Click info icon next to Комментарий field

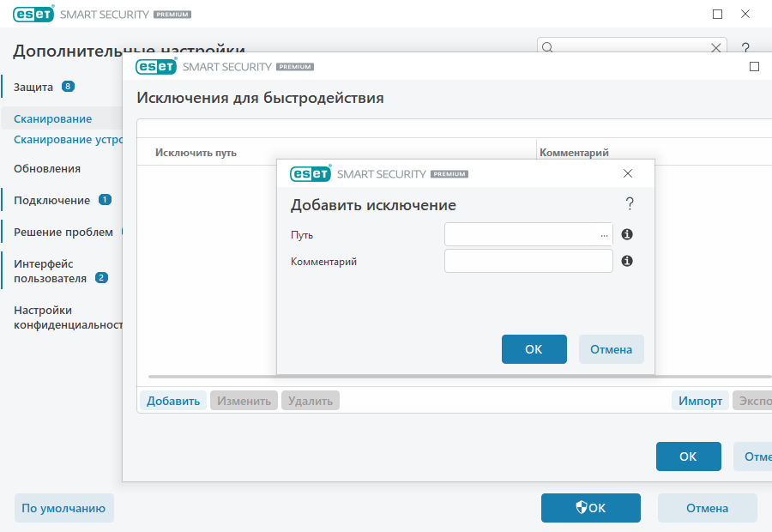pos(627,261)
